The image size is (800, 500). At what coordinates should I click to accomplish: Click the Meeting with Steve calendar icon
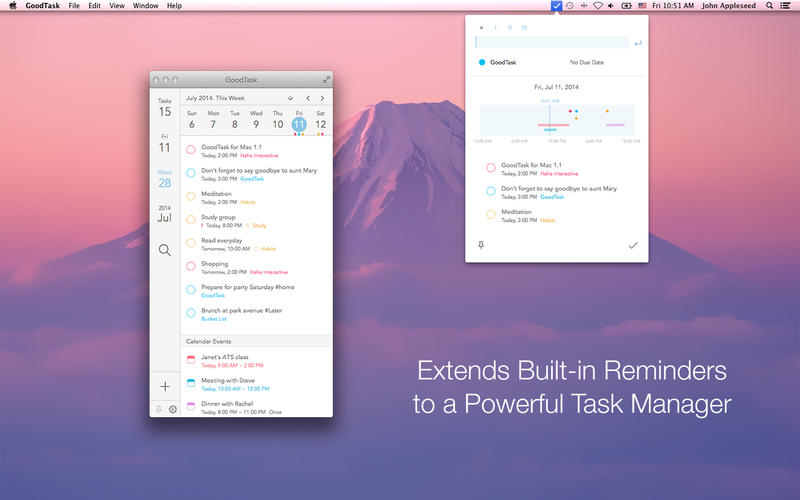tap(191, 383)
